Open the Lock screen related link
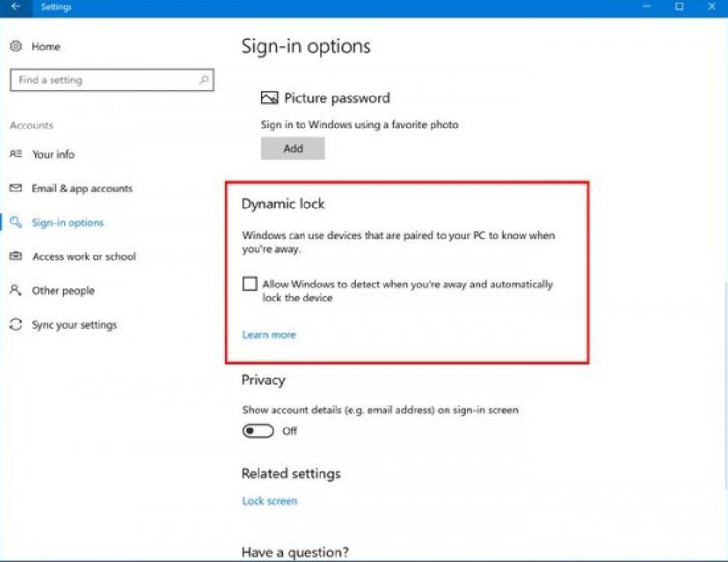This screenshot has width=728, height=562. point(269,501)
